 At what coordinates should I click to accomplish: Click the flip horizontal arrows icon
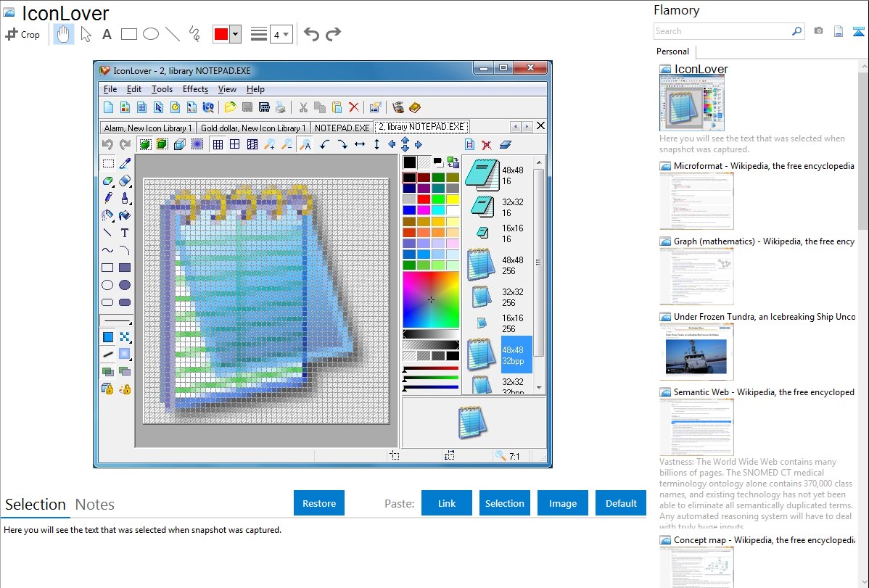click(360, 145)
